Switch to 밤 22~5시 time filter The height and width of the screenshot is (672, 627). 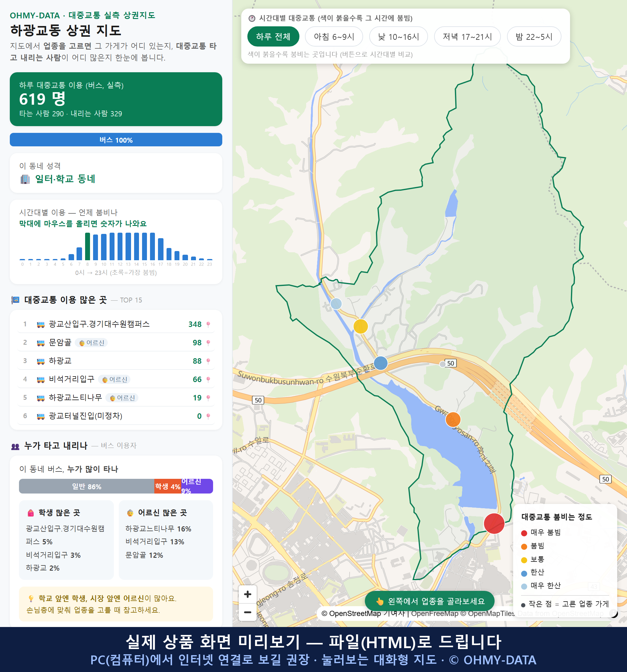[534, 36]
